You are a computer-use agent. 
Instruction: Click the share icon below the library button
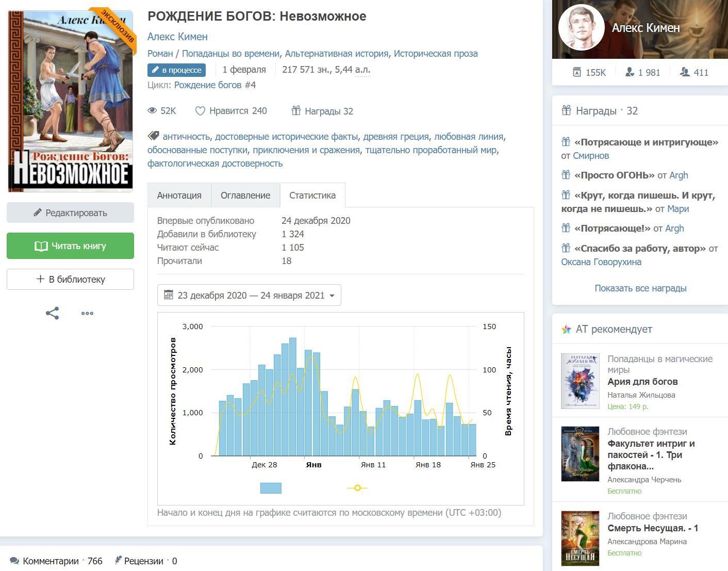click(52, 313)
